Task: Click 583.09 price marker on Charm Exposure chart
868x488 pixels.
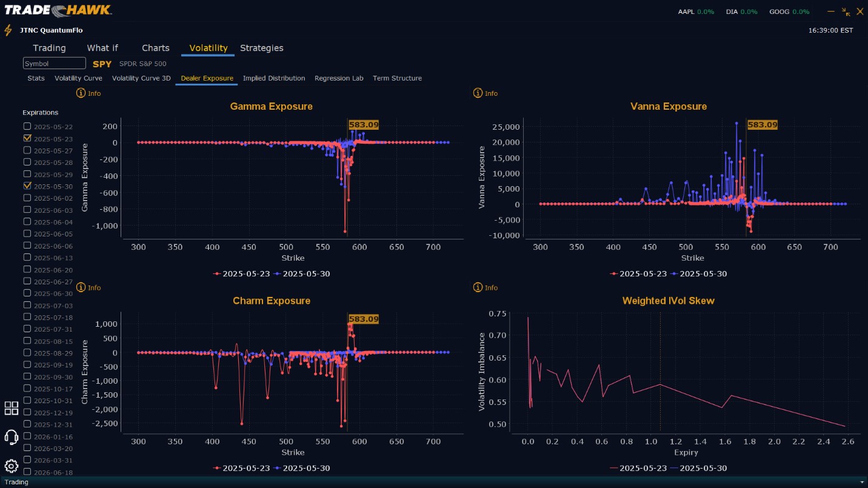Action: (364, 319)
